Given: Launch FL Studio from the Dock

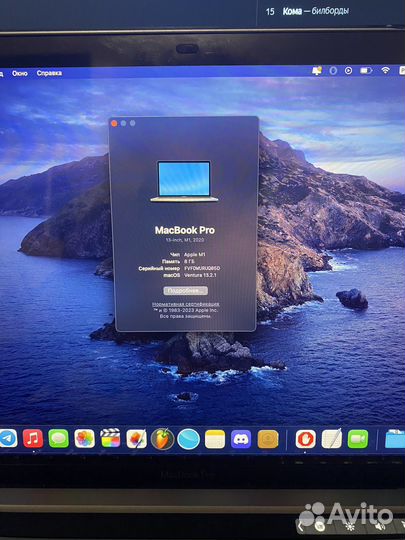Looking at the screenshot, I should 162,439.
